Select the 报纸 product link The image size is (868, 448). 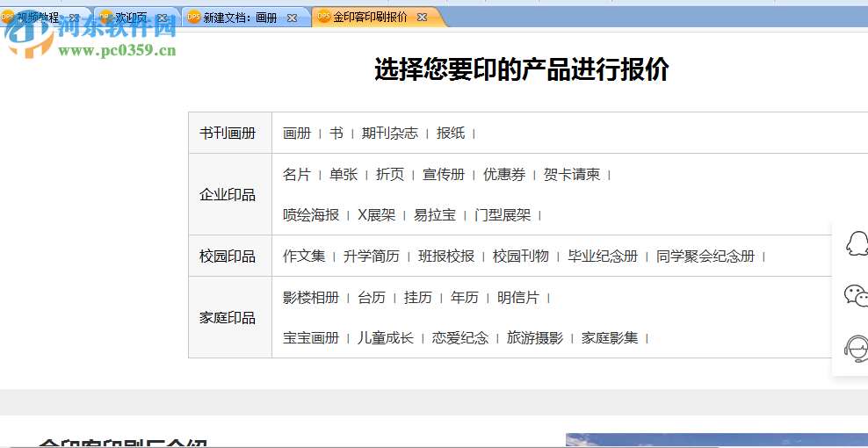coord(451,133)
